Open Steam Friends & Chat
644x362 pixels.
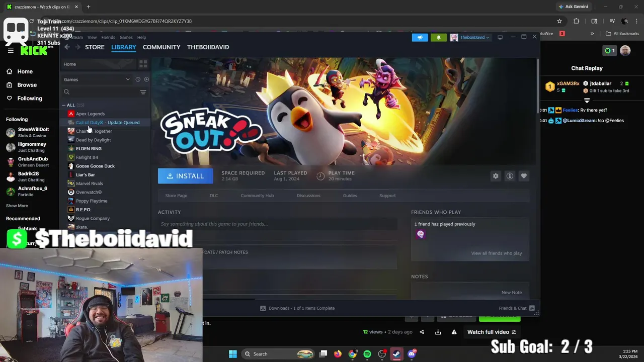click(x=517, y=308)
